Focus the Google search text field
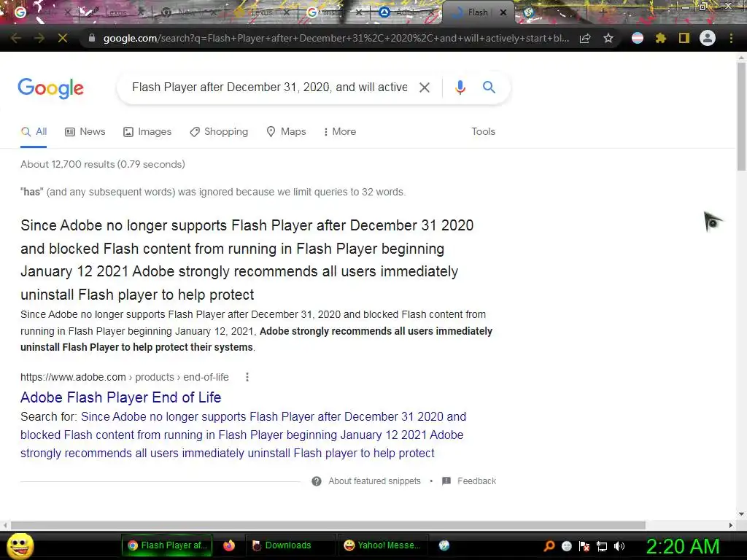The height and width of the screenshot is (560, 747). pos(269,87)
